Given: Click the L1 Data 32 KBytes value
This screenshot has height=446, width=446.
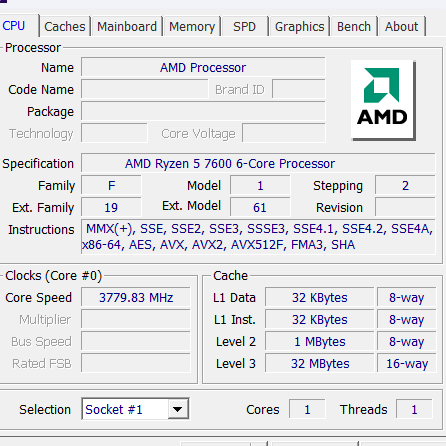Looking at the screenshot, I should [320, 297].
